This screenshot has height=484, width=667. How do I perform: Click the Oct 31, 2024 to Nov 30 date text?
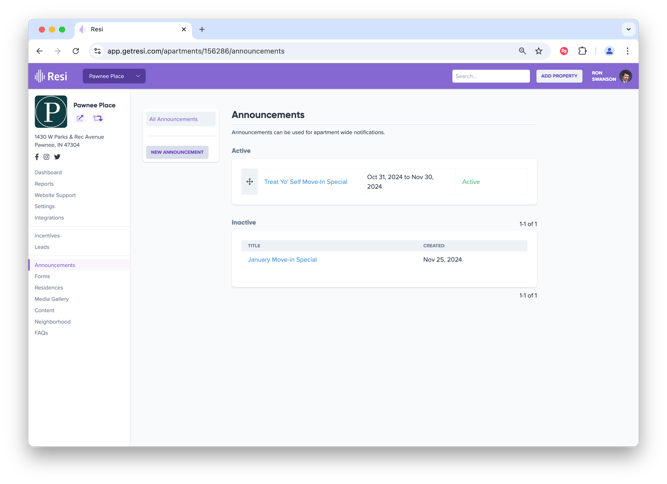point(400,182)
